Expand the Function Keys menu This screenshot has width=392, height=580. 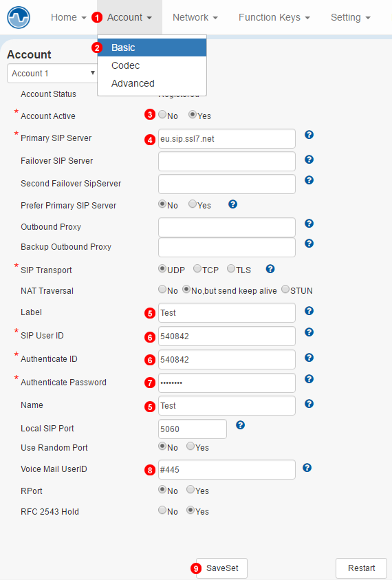(274, 17)
